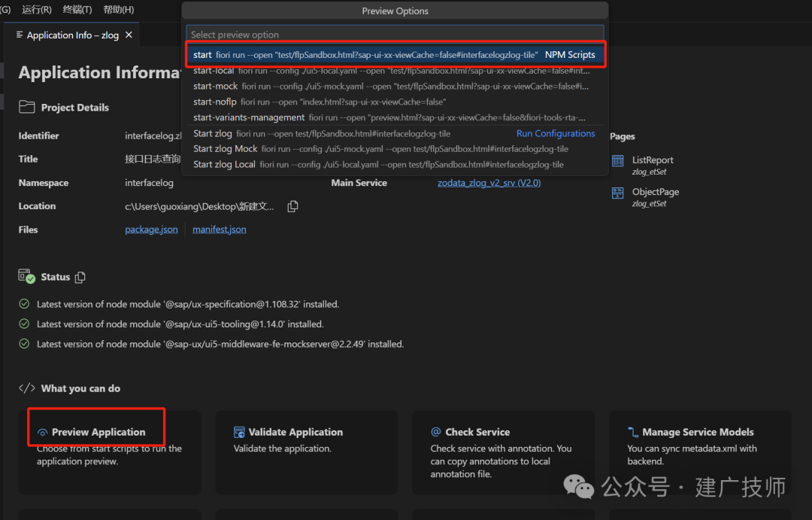Click the ux-specification@1.108.32 status line
The width and height of the screenshot is (812, 520).
pyautogui.click(x=188, y=304)
